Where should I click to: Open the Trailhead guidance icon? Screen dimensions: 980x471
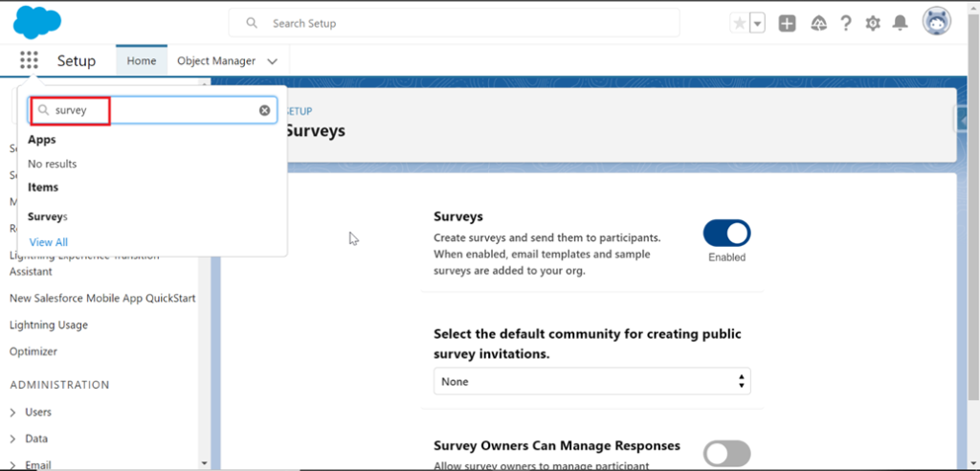coord(818,24)
